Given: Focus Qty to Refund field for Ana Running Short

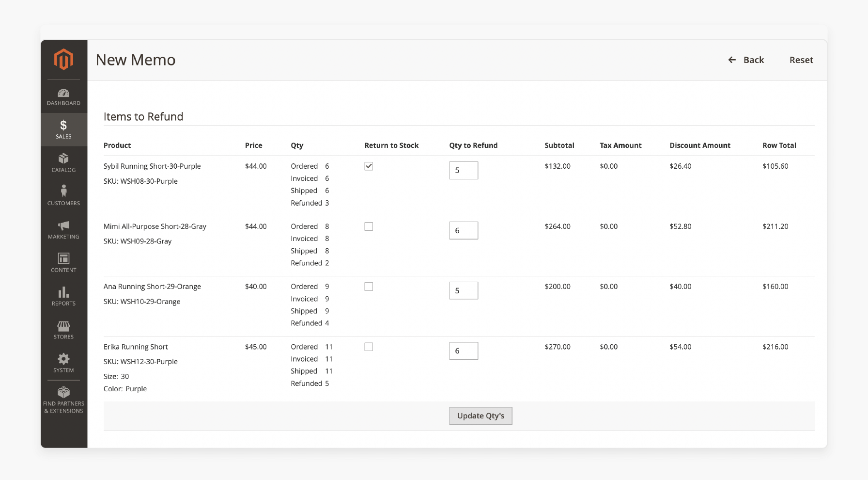Looking at the screenshot, I should 464,290.
